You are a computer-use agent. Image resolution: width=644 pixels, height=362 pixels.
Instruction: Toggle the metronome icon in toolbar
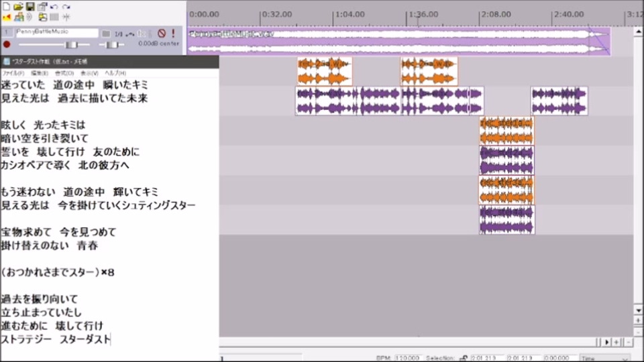pos(6,17)
